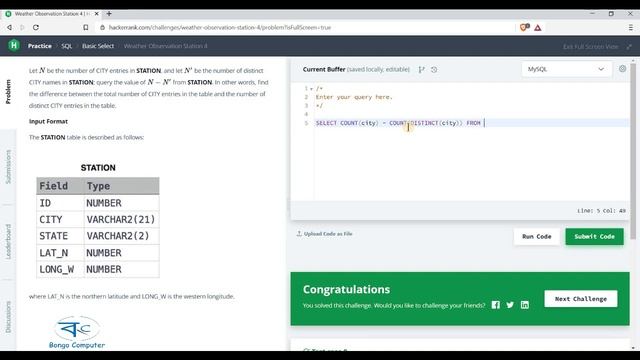Image resolution: width=640 pixels, height=360 pixels.
Task: Share on Twitter icon
Action: tap(510, 305)
